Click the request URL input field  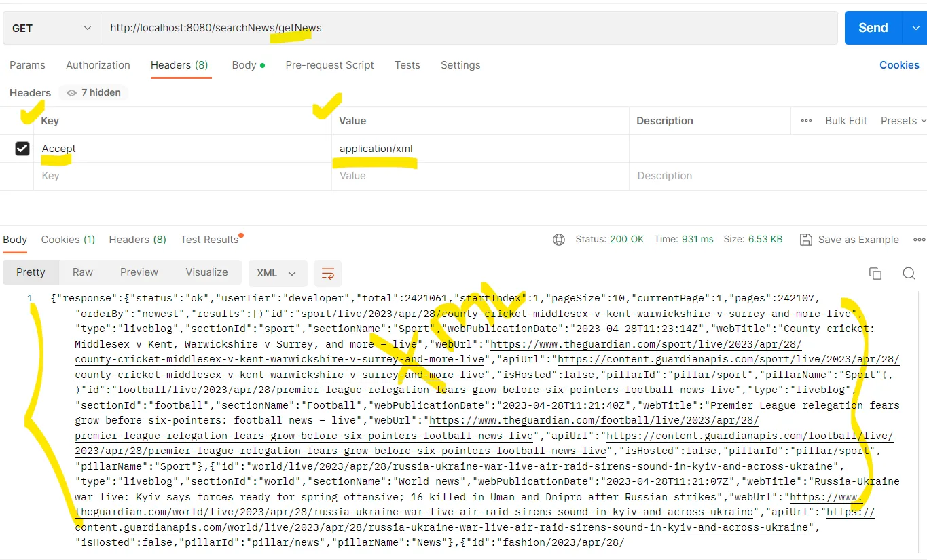point(469,28)
